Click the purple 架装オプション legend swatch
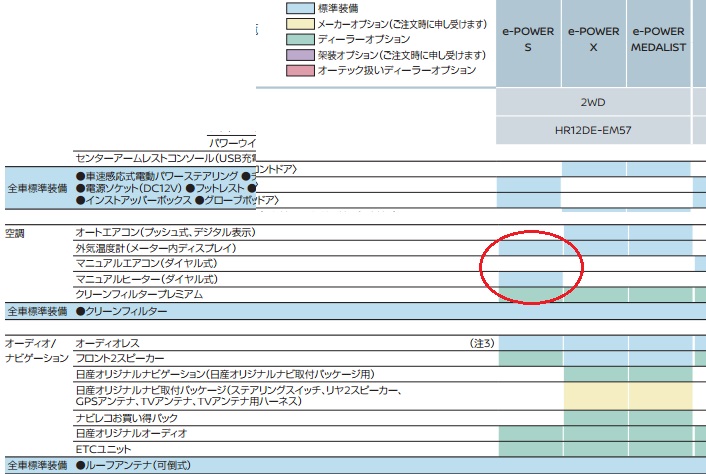Viewport: 706px width, 474px height. 301,54
